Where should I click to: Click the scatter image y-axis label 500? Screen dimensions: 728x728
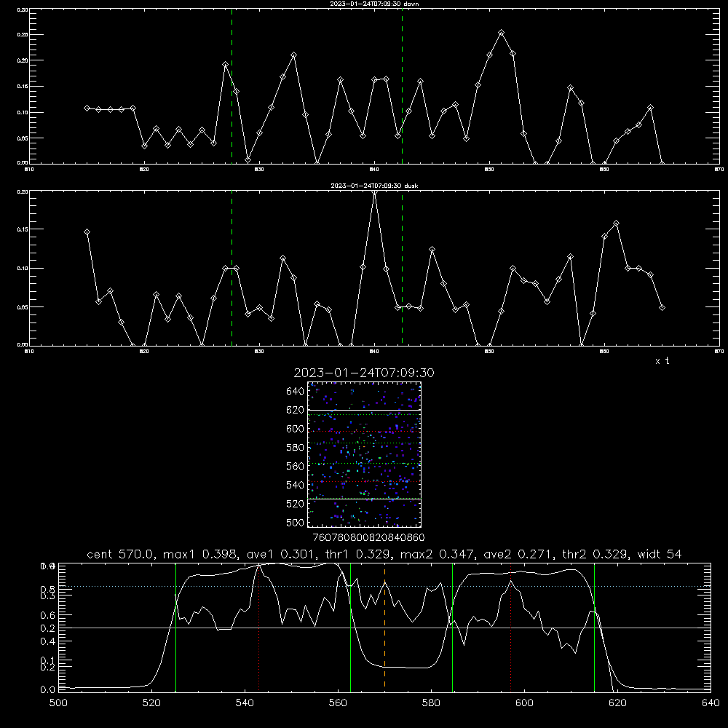(x=296, y=523)
